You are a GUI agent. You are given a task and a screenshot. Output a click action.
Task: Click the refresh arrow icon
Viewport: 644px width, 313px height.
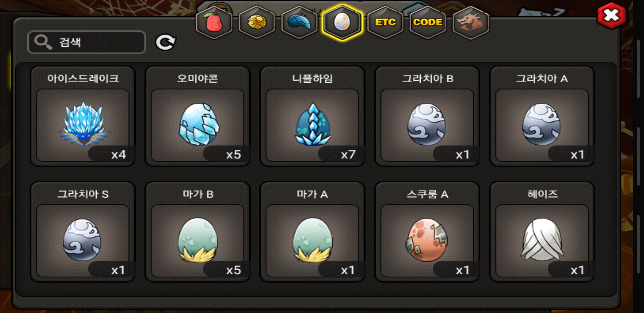(165, 43)
